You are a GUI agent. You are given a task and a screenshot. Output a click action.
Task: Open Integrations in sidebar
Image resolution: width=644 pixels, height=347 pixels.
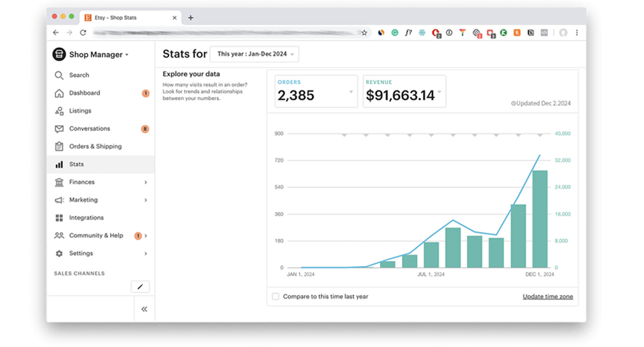coord(87,218)
